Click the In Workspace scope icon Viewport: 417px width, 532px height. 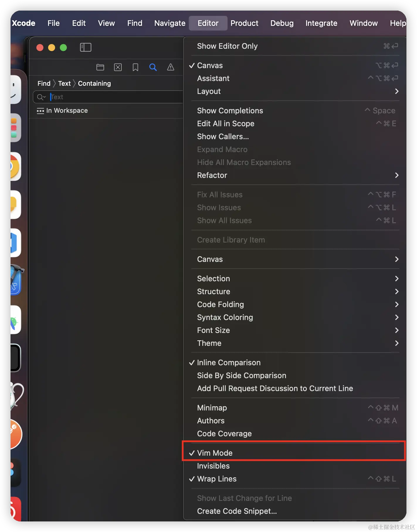point(40,111)
